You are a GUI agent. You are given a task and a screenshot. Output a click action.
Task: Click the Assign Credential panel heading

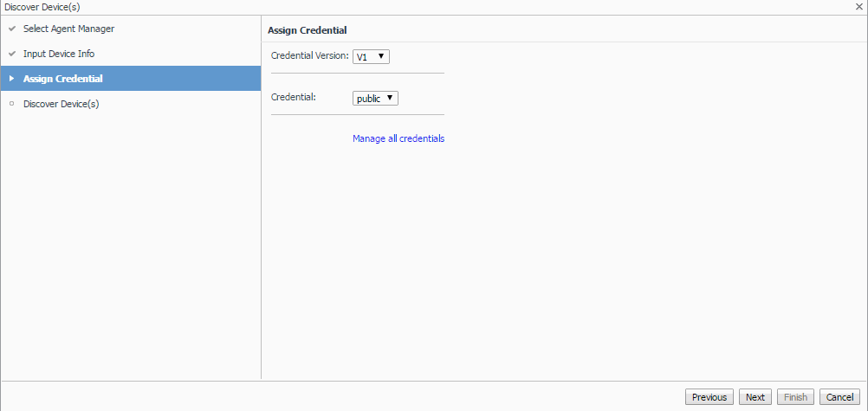[308, 30]
